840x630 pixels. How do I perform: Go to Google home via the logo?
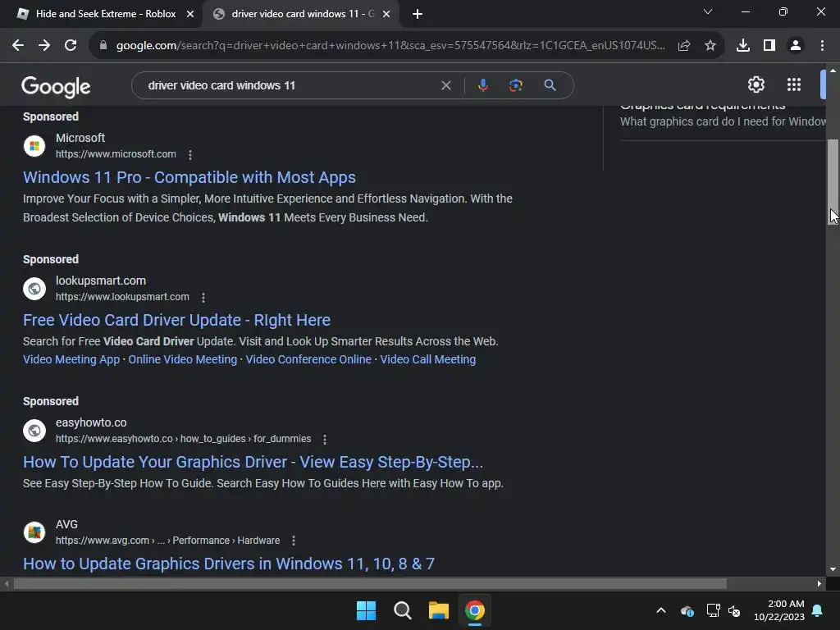pyautogui.click(x=56, y=87)
